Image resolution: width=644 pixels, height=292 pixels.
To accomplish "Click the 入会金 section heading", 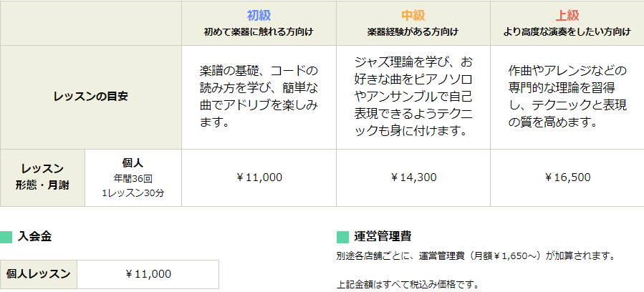I will click(x=34, y=237).
